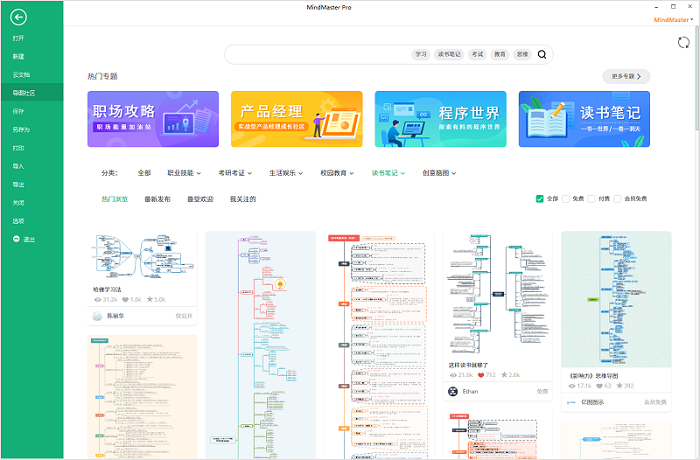Click the red heart likes icon under Ethan's map
Screen dimensions: 700x460
[x=481, y=375]
